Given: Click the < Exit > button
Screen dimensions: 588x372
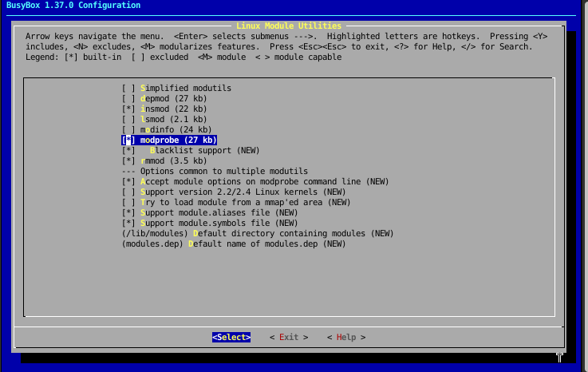Looking at the screenshot, I should (289, 337).
